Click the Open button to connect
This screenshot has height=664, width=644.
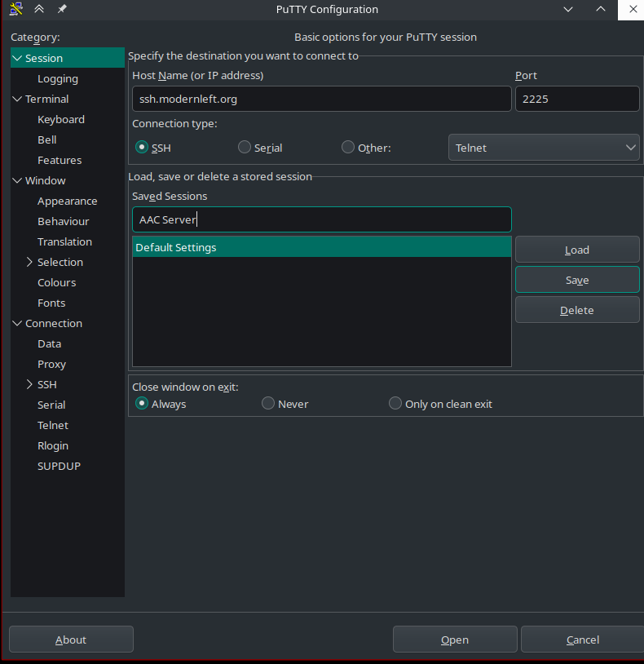pyautogui.click(x=455, y=640)
